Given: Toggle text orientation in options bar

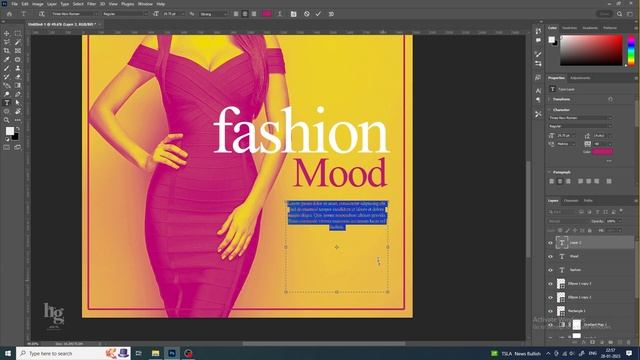Looking at the screenshot, I should pyautogui.click(x=41, y=14).
